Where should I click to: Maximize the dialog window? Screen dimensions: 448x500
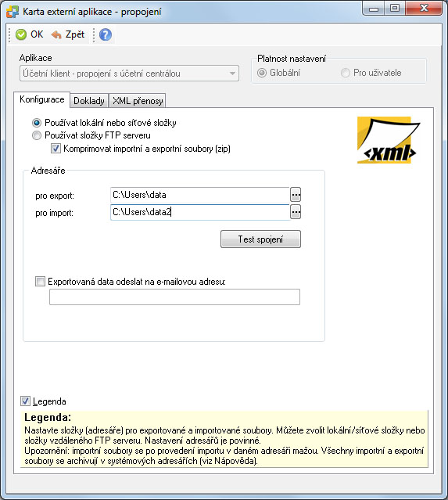[395, 9]
